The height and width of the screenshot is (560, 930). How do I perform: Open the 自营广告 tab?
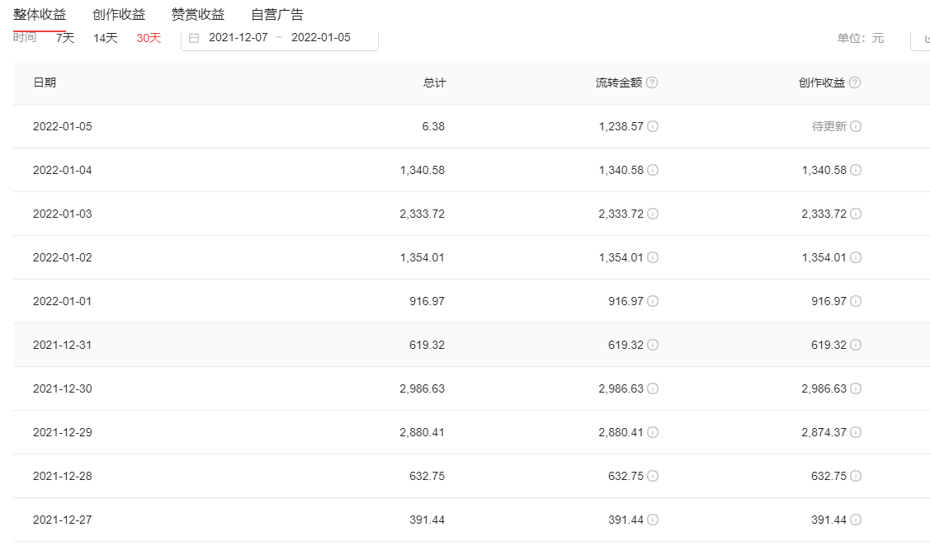(277, 14)
